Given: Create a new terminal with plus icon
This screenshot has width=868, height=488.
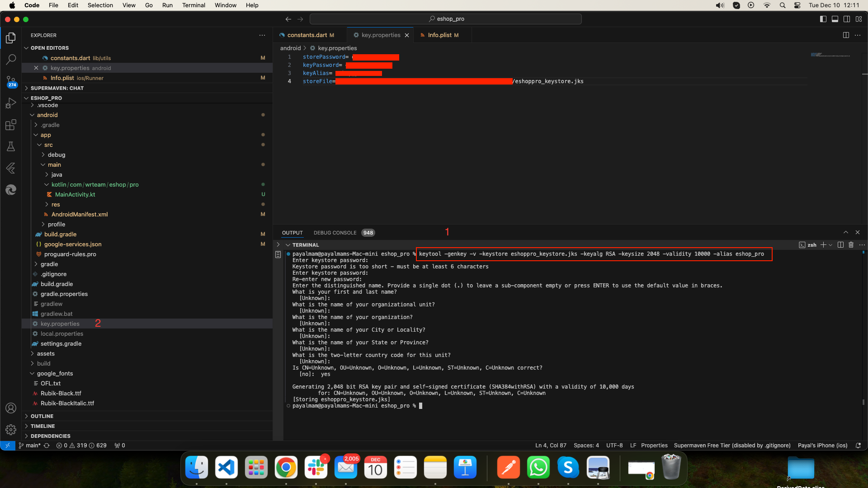Looking at the screenshot, I should click(x=823, y=244).
